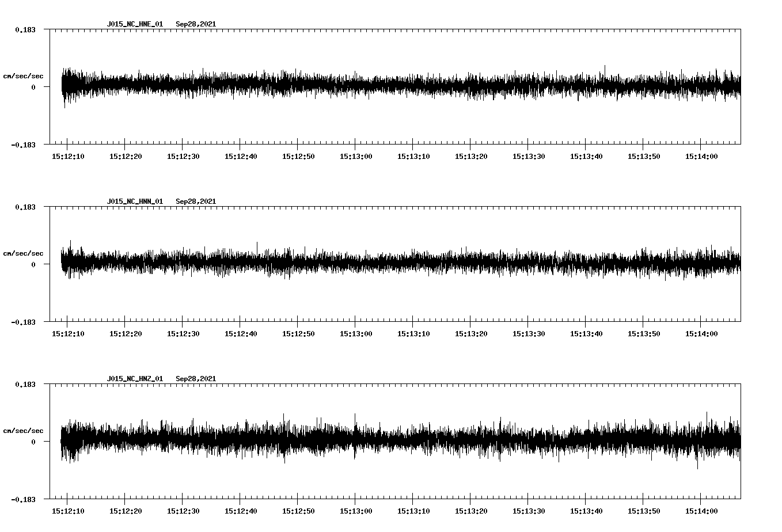Click the zero label on the HNN axis

coord(33,264)
